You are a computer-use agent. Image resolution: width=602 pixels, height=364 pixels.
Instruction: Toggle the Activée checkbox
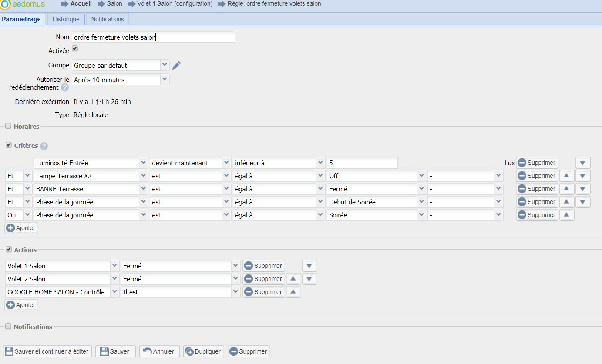coord(75,49)
